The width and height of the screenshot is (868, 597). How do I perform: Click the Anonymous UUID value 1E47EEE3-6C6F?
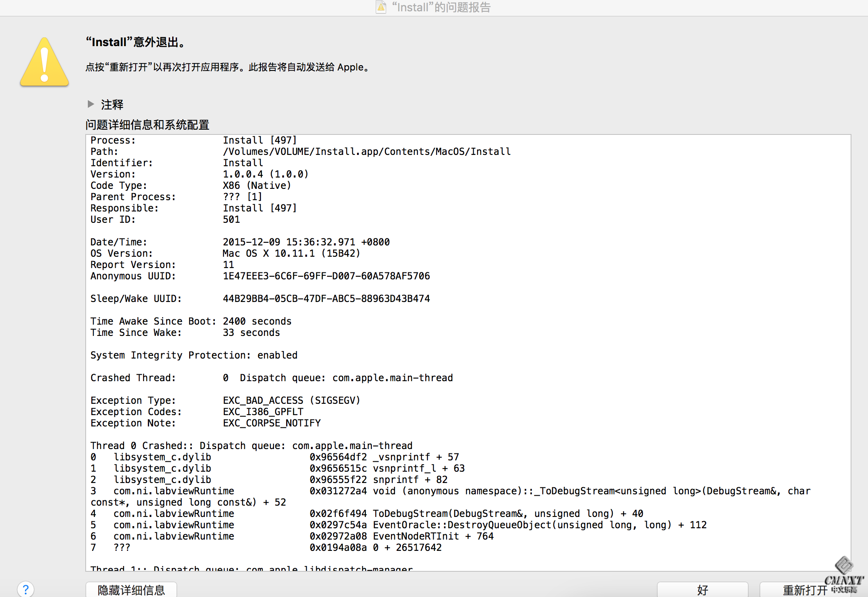[x=326, y=276]
